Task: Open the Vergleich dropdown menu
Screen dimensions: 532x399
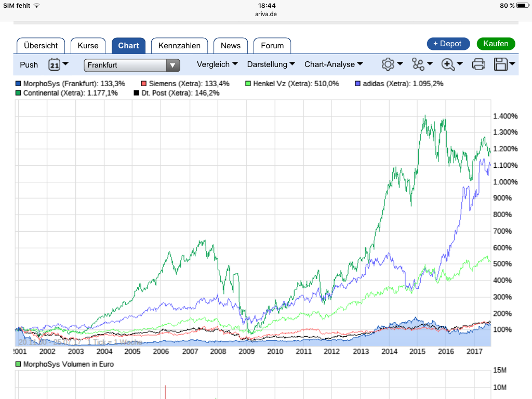Action: pos(217,64)
